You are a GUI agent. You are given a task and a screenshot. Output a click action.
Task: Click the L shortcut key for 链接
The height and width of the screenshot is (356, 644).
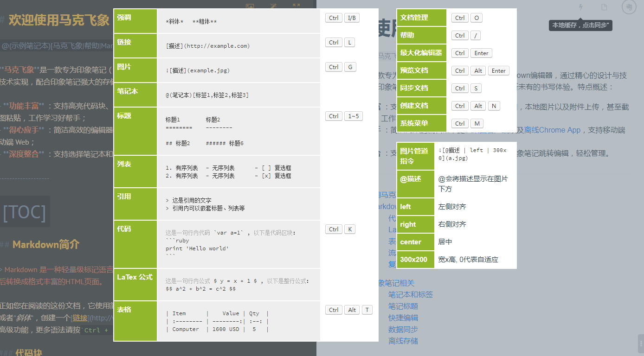coord(349,42)
